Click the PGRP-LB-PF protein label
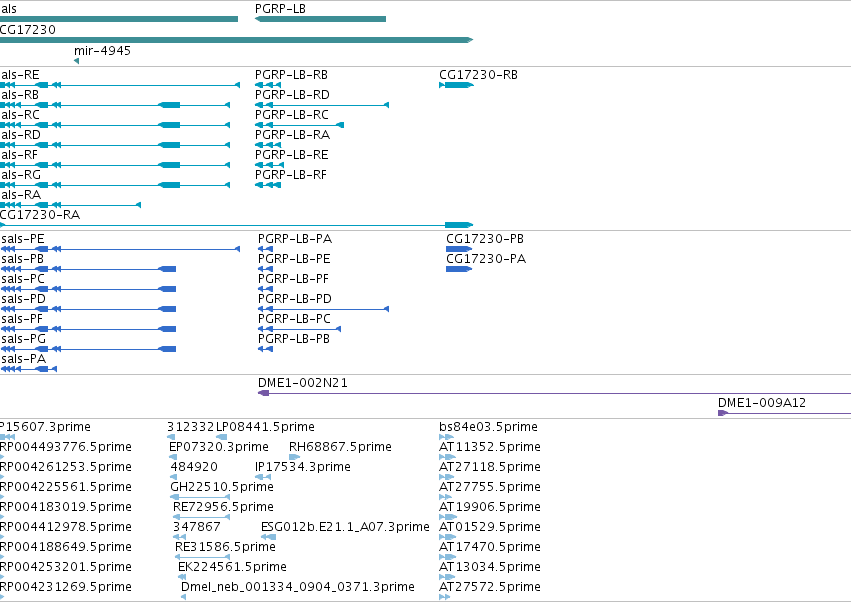The image size is (851, 602). click(x=293, y=279)
